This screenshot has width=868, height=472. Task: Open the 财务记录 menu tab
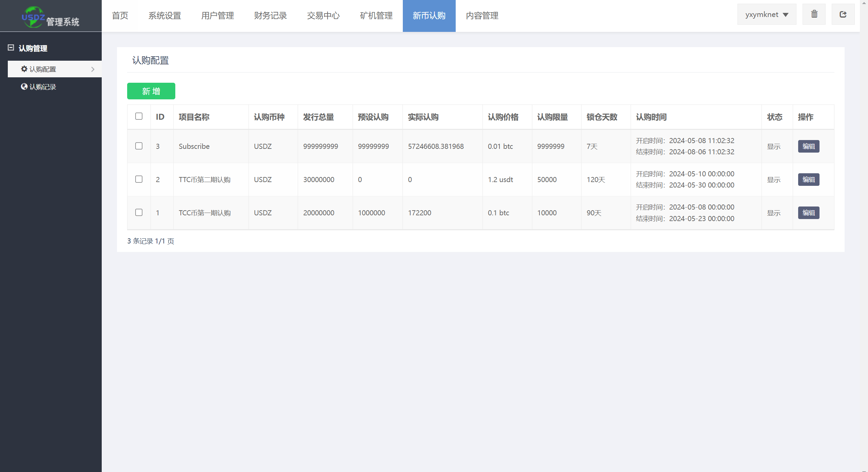[x=271, y=16]
